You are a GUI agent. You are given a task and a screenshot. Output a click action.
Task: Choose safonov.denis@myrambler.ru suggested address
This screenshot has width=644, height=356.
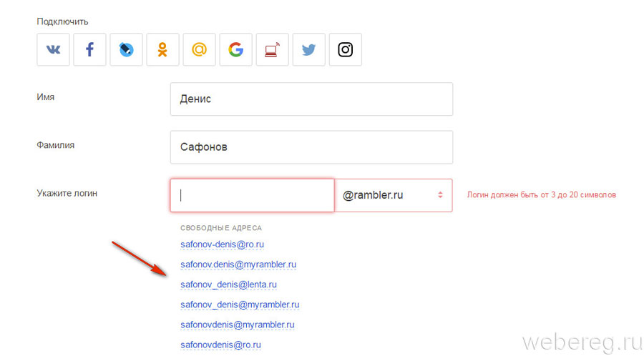[238, 264]
